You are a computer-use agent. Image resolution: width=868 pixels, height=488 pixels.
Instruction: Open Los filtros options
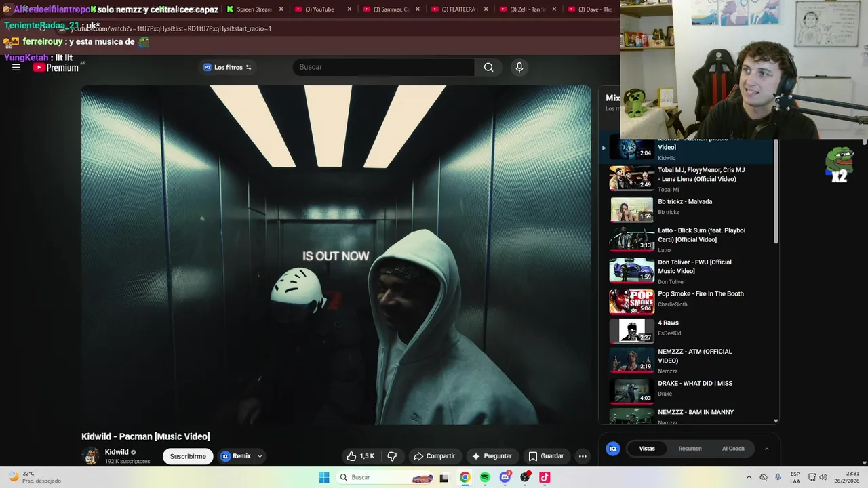(228, 67)
